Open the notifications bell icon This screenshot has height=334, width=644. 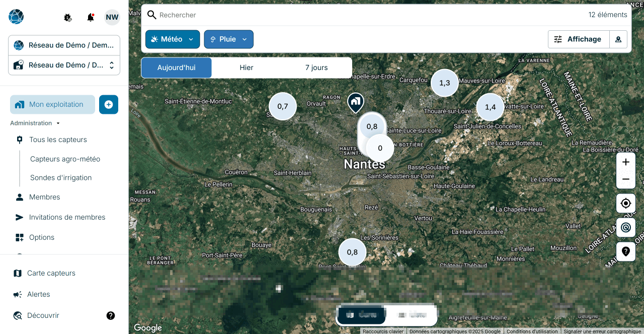pos(91,17)
